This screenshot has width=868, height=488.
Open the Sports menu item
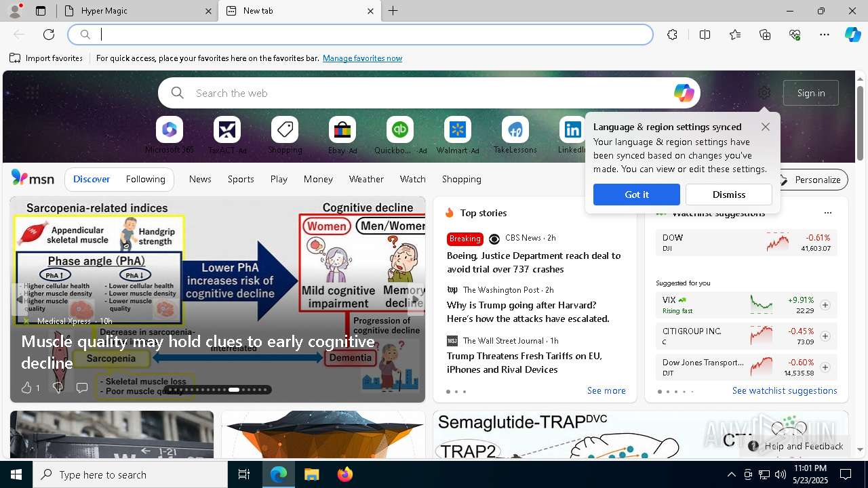pos(241,179)
